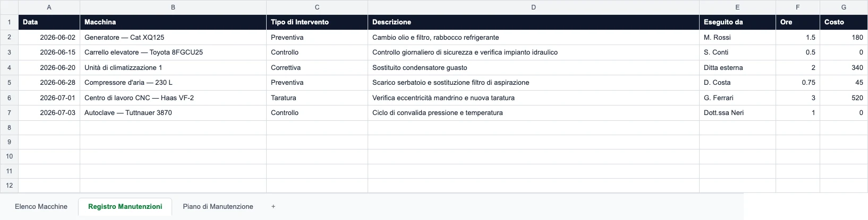Viewport: 868px width, 220px height.
Task: Select the date cell 2026-06-20
Action: click(x=49, y=68)
